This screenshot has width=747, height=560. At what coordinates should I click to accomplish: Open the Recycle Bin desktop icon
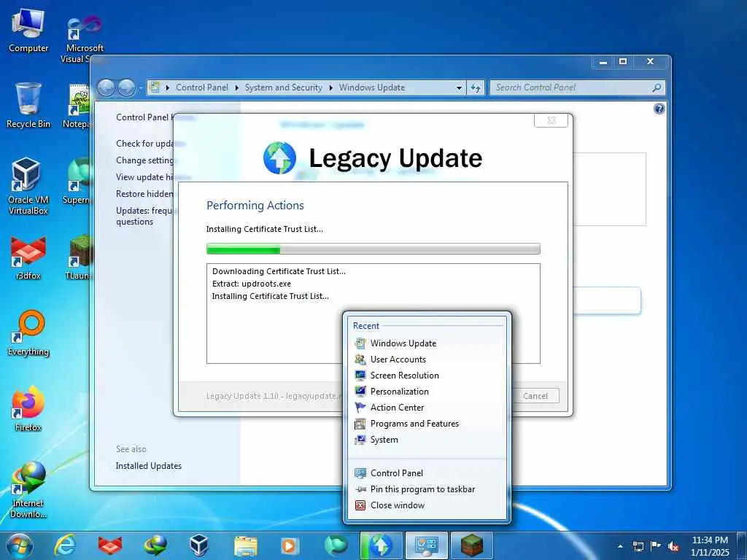pyautogui.click(x=28, y=106)
